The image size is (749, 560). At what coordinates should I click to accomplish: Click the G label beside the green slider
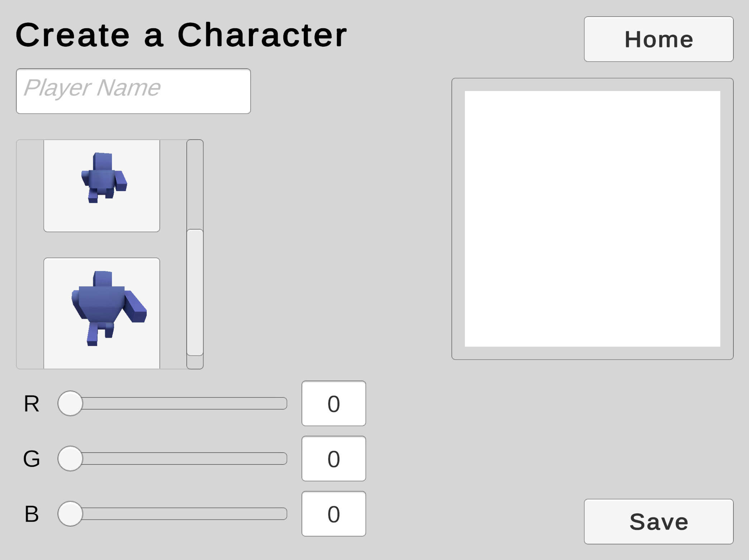point(32,459)
